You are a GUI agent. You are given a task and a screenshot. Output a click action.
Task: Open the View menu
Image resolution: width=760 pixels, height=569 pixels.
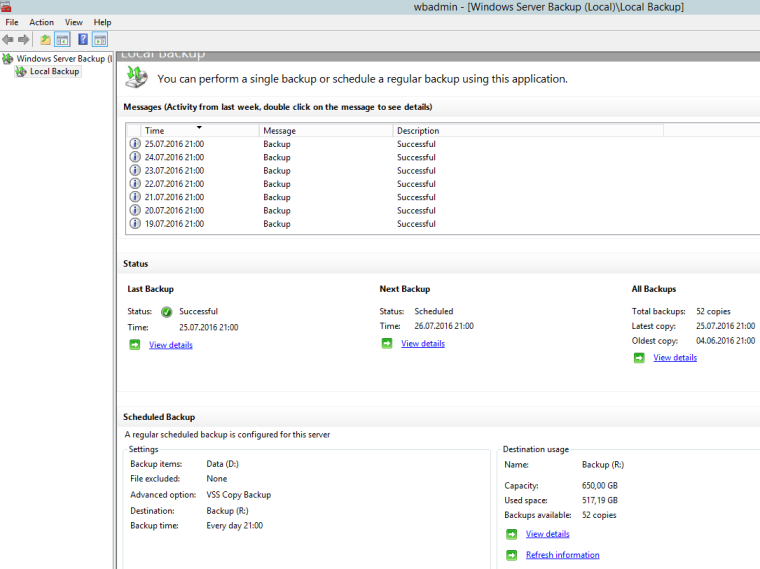[74, 22]
